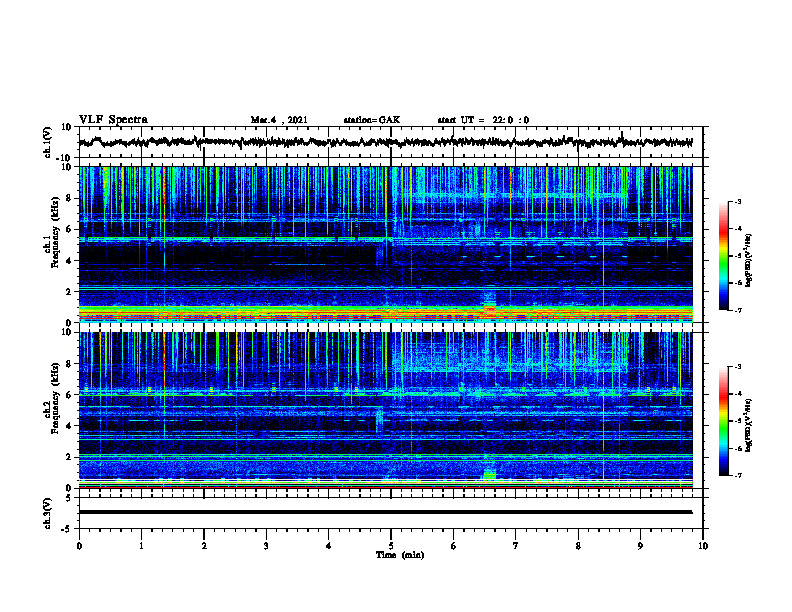The image size is (792, 612).
Task: Click the "-3" value on ch.1 colorbar
Action: (x=738, y=202)
